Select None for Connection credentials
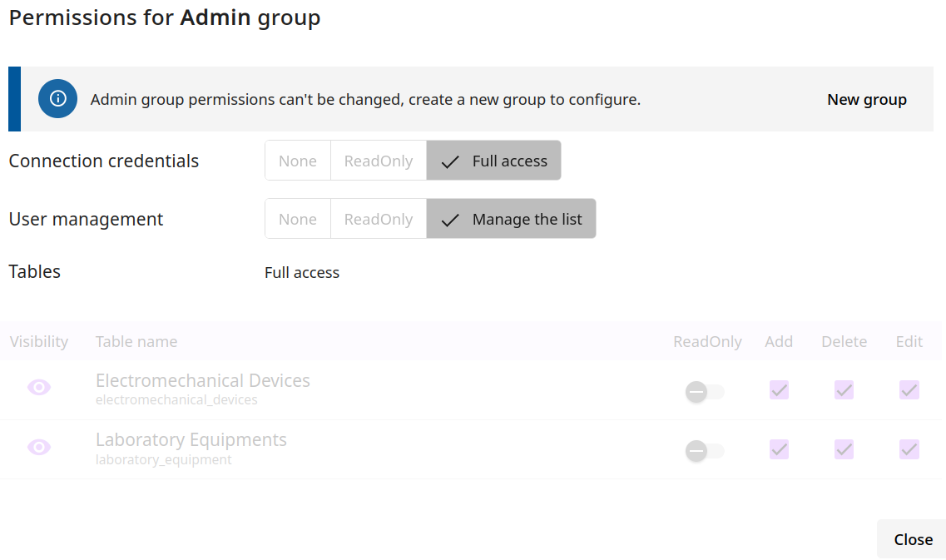The height and width of the screenshot is (560, 946). [298, 161]
